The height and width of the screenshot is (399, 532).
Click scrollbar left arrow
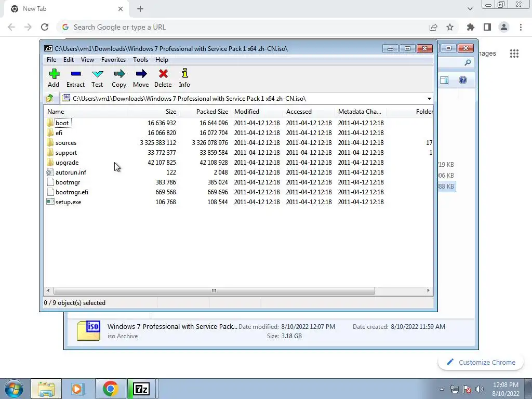(48, 291)
